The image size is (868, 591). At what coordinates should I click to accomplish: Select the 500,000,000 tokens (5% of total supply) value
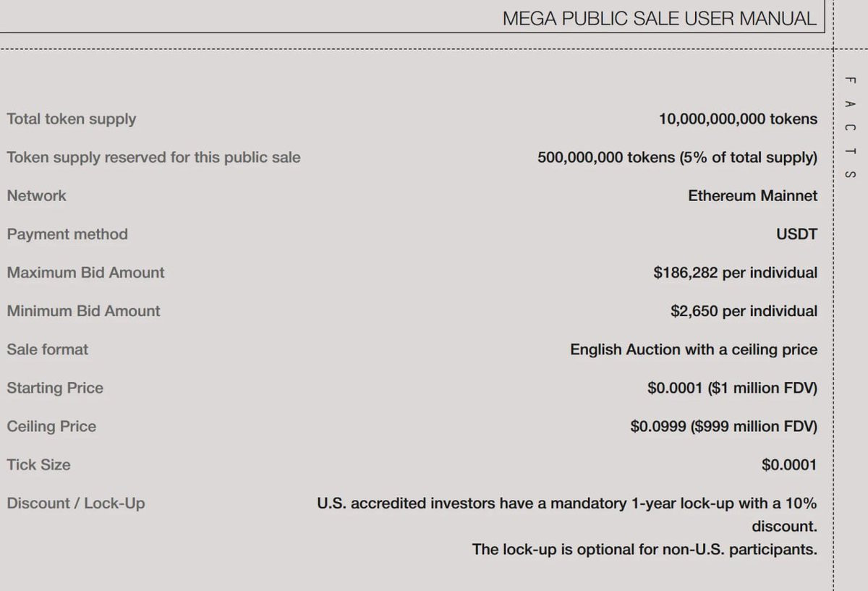(x=677, y=158)
